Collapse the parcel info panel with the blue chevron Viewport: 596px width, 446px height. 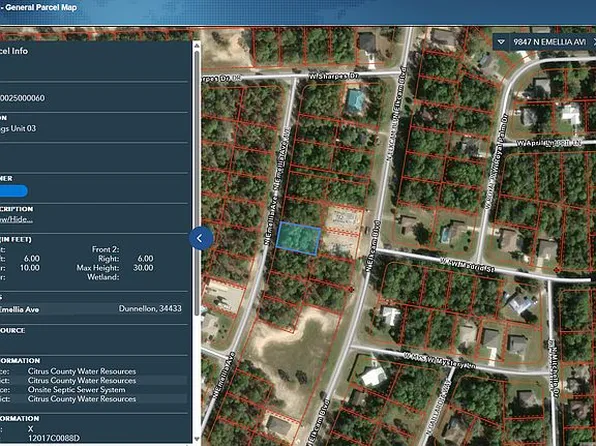click(200, 238)
